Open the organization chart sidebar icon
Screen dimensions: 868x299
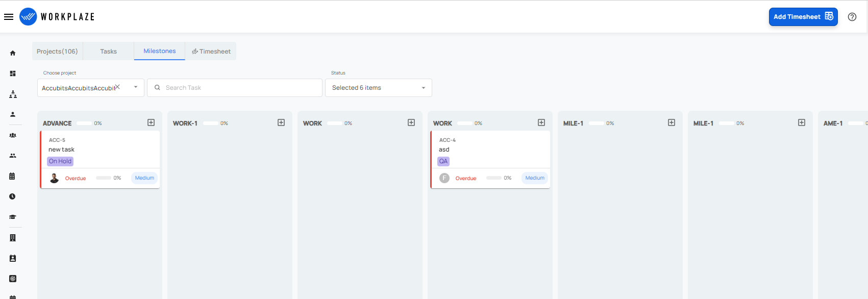13,94
